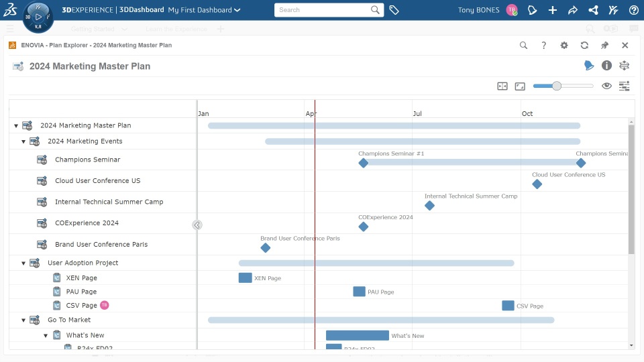Viewport: 644px width, 362px height.
Task: Collapse 2024 Marketing Master Plan row
Action: [16, 125]
